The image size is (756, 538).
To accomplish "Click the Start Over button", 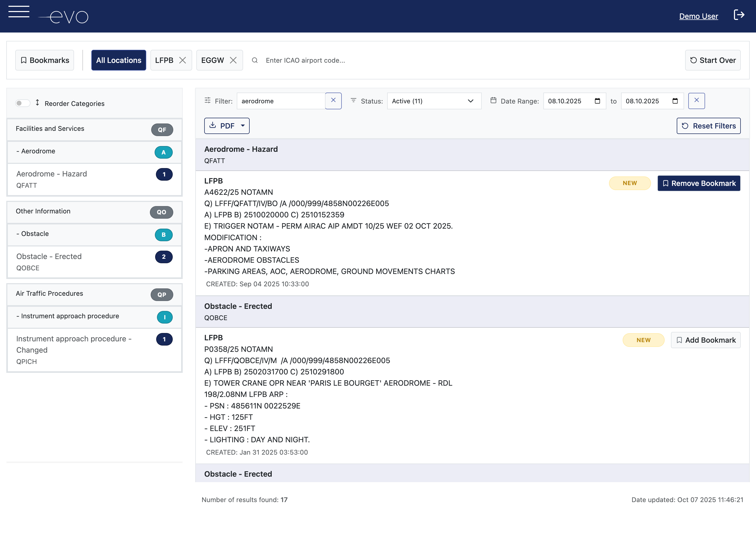I will (x=713, y=60).
